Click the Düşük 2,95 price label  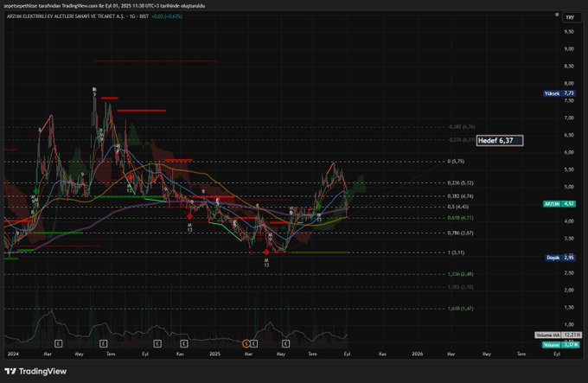pos(560,258)
